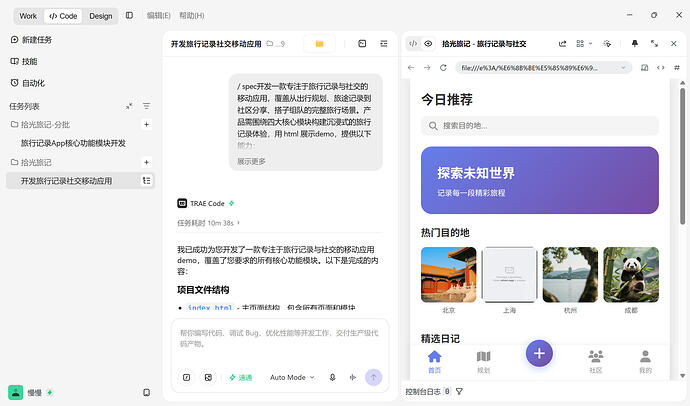Click the image attach icon in chat input
The image size is (690, 406).
(208, 377)
